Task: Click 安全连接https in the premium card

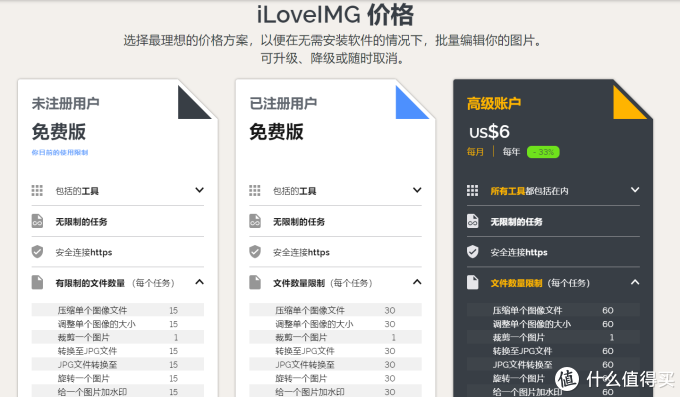Action: click(519, 252)
